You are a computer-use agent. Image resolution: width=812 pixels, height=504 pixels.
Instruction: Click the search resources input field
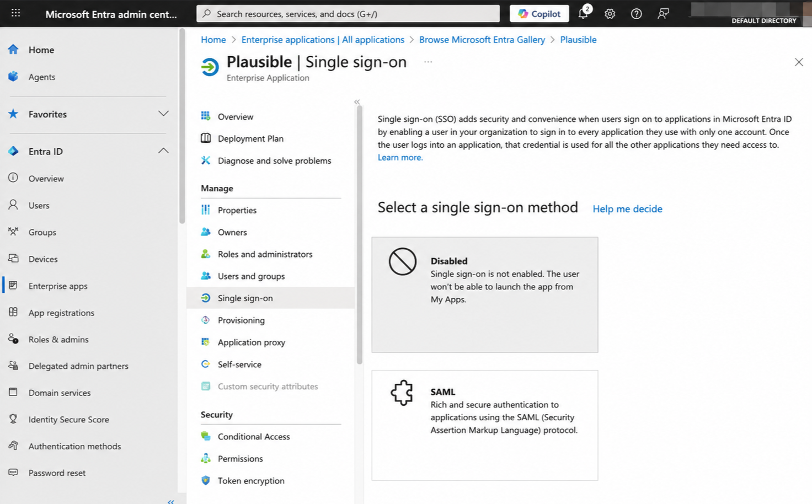[x=348, y=14]
